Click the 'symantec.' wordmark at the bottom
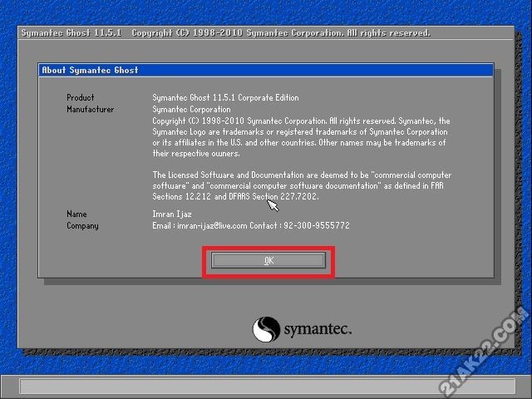The image size is (532, 399). [318, 329]
